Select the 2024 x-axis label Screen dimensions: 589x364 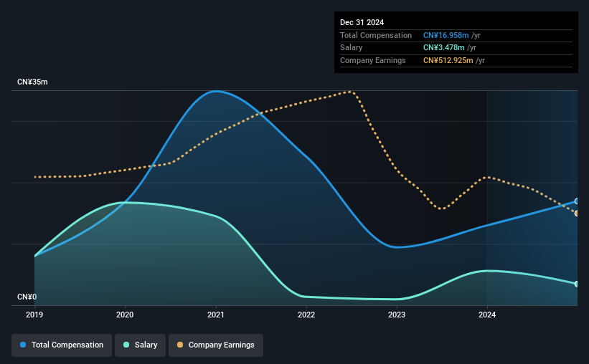(x=487, y=315)
